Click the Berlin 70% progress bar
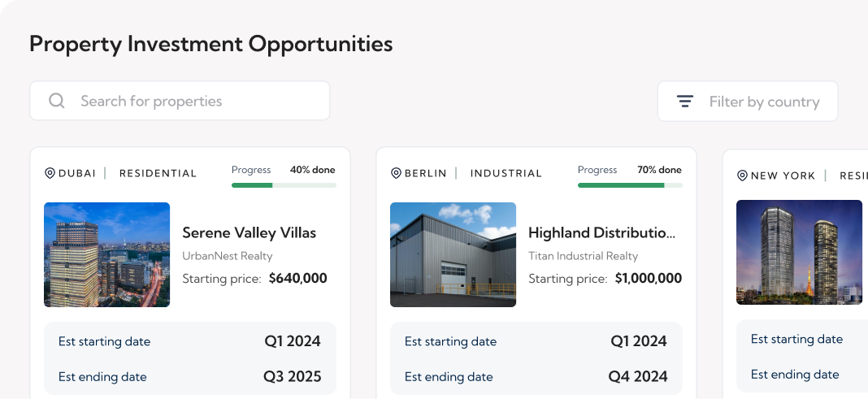 point(630,185)
